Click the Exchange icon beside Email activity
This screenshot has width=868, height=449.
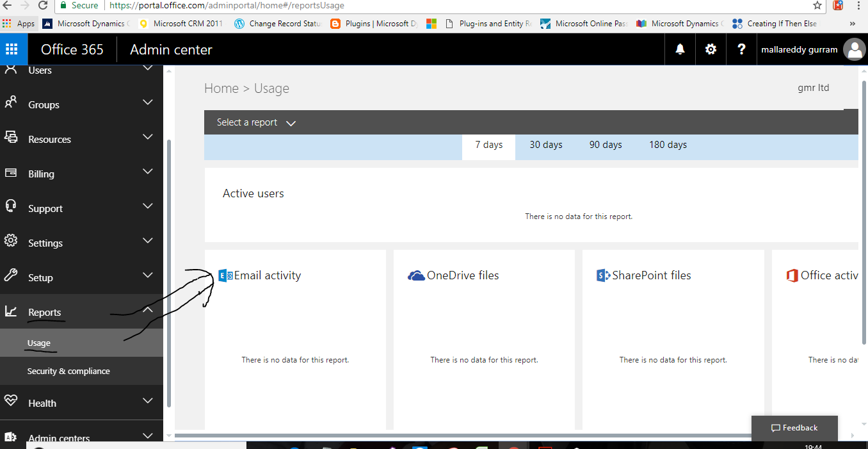click(x=225, y=275)
